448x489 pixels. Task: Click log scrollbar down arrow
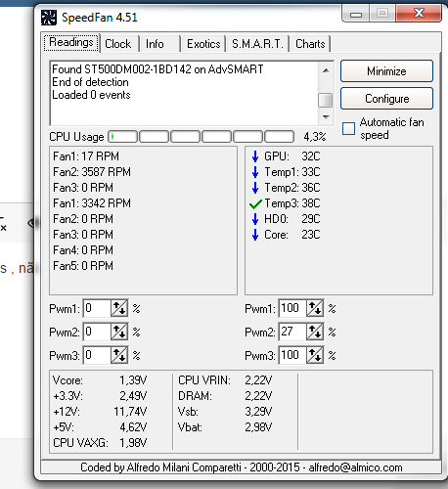click(x=326, y=117)
